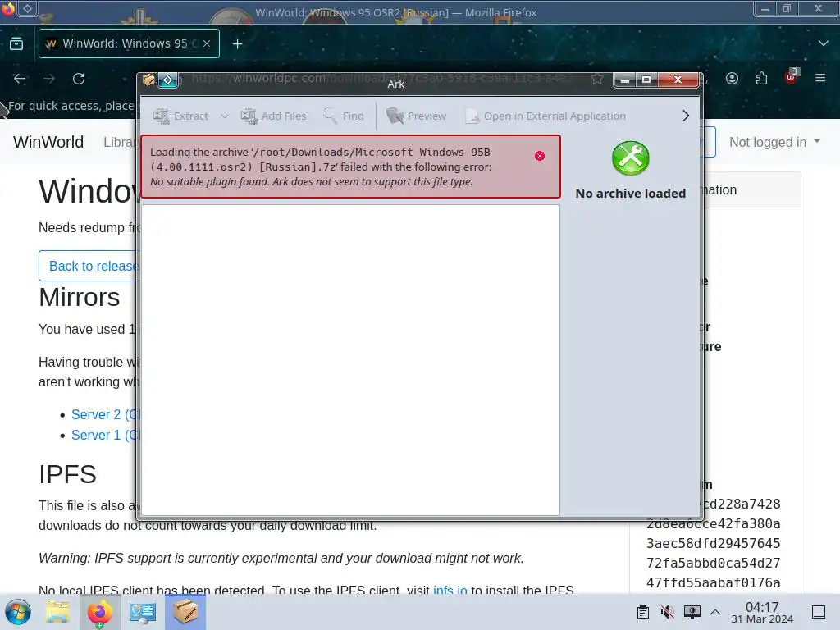Maximize the Ark window
840x630 pixels.
(x=646, y=80)
